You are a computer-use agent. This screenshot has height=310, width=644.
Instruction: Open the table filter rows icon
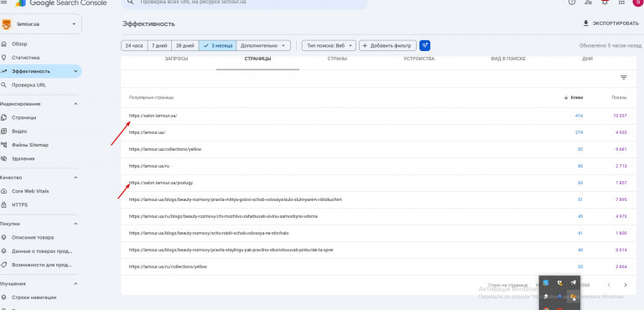[624, 78]
